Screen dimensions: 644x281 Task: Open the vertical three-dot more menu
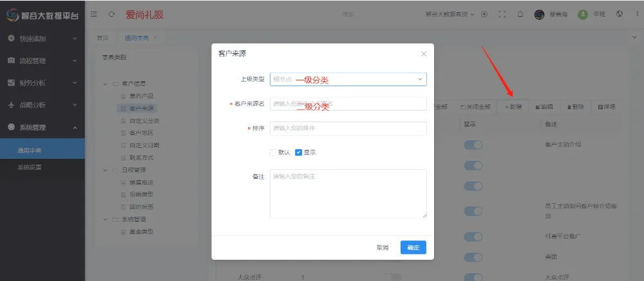[x=636, y=14]
